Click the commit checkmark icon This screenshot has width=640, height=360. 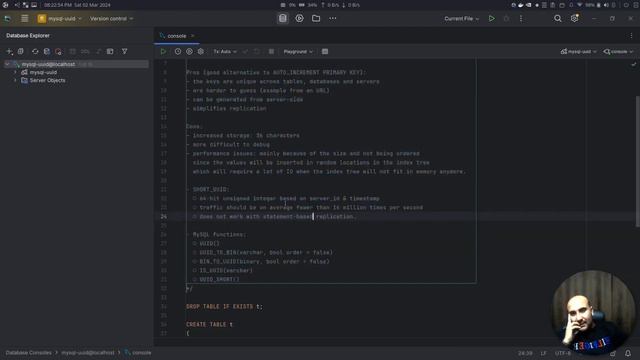point(245,51)
